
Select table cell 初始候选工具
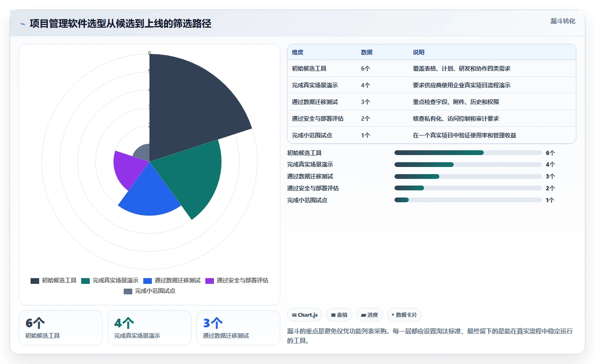click(309, 69)
